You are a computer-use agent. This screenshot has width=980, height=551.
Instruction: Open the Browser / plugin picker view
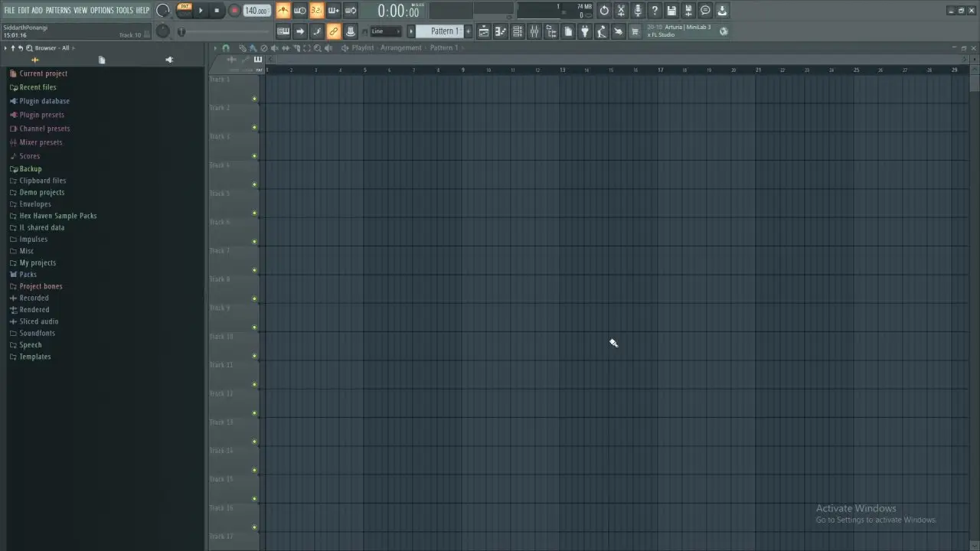[551, 31]
